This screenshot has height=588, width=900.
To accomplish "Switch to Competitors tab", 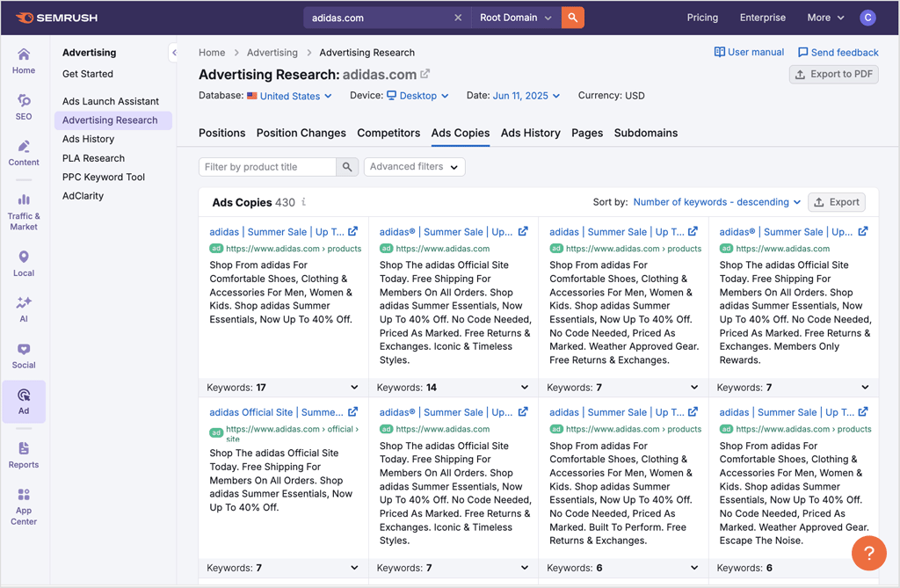I will (388, 134).
